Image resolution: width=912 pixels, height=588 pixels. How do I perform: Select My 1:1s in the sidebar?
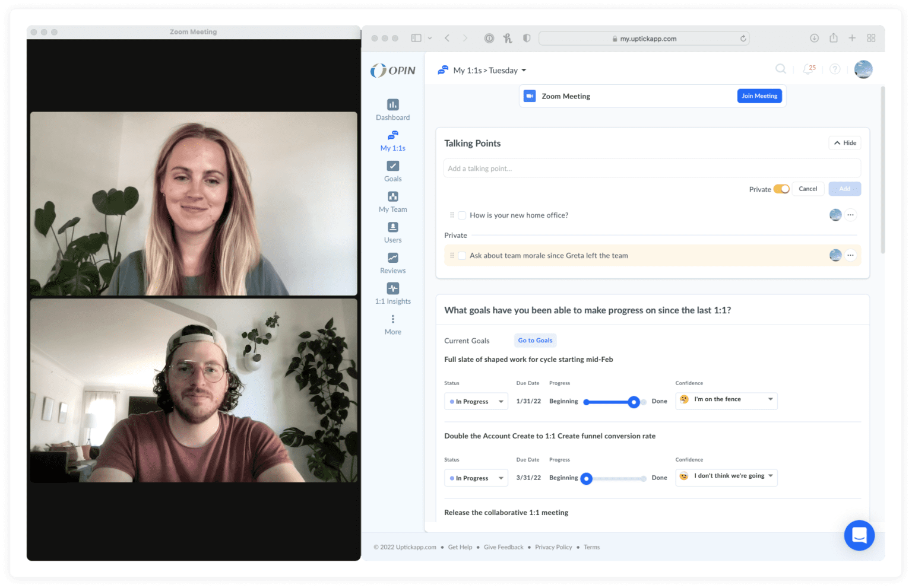click(x=392, y=141)
